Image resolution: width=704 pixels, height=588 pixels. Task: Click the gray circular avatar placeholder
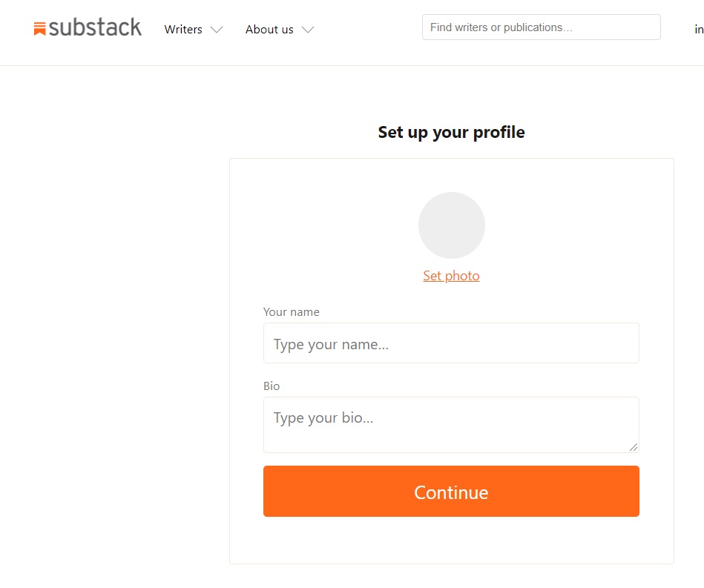tap(451, 225)
